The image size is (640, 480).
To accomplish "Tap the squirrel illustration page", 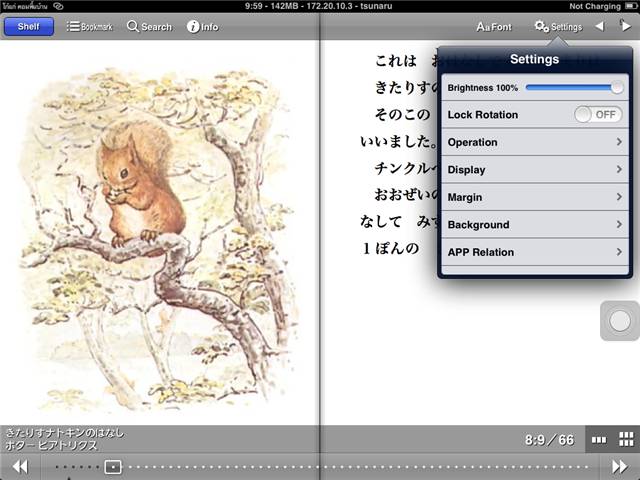I will click(158, 239).
